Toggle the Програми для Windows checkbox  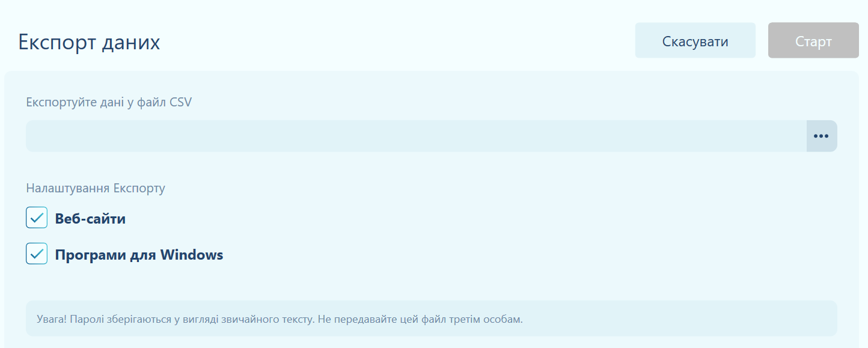point(37,254)
